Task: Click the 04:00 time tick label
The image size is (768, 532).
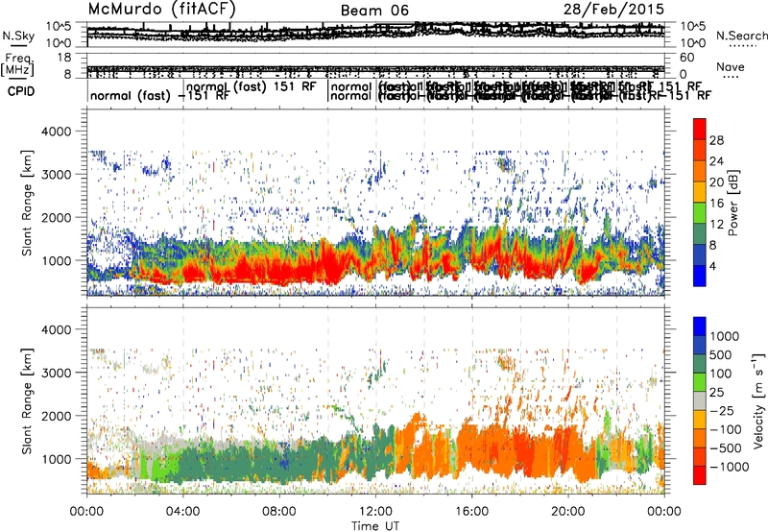Action: pos(182,512)
